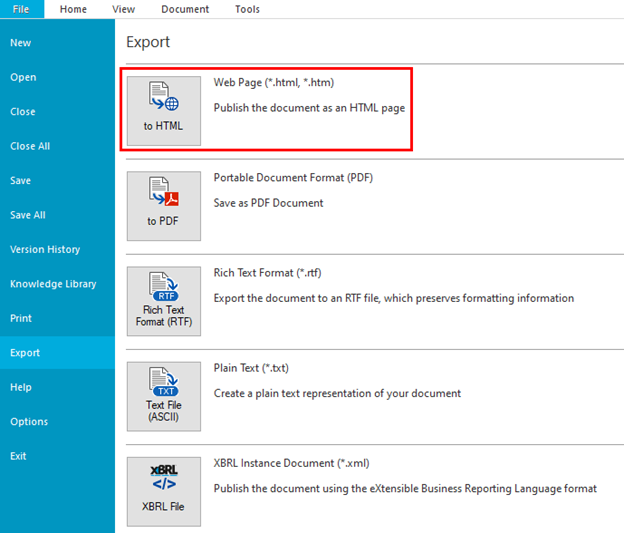Select the Rich Text Format (RTF) icon

(163, 299)
